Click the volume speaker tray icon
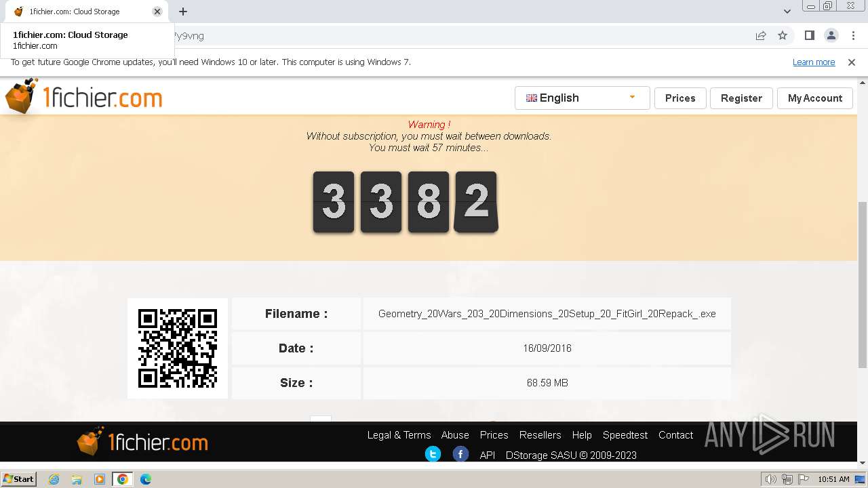 [771, 479]
